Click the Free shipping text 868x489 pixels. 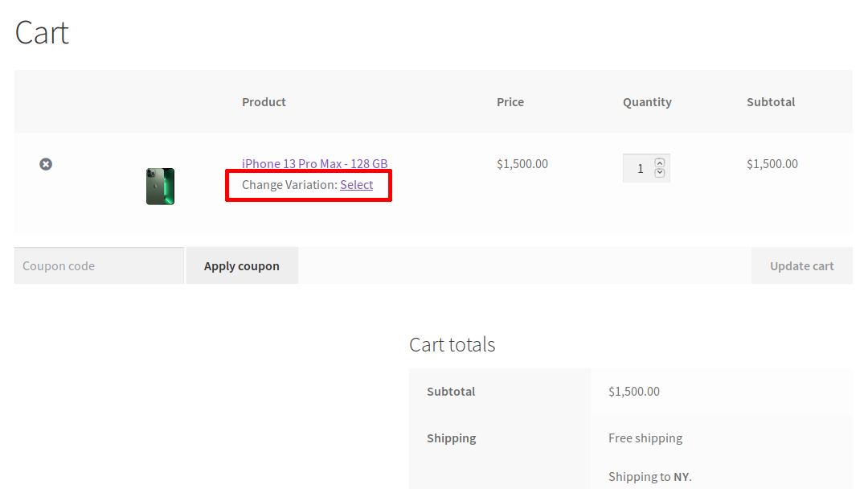tap(645, 438)
